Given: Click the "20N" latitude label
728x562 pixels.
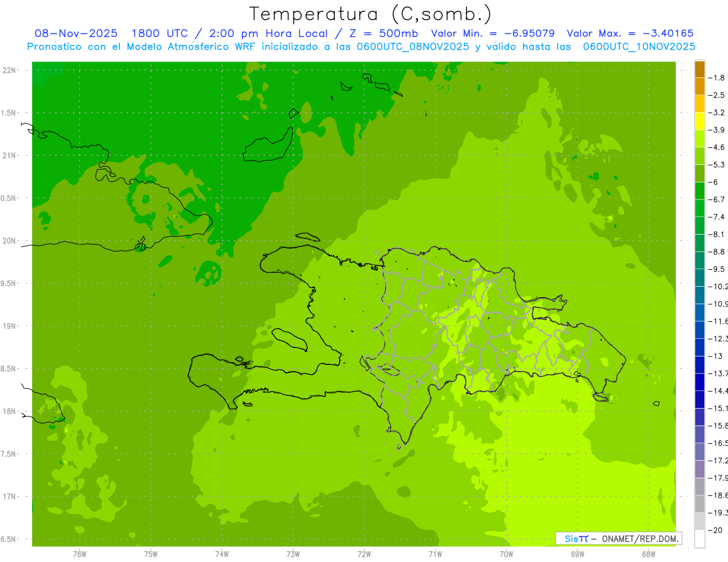Looking at the screenshot, I should [x=10, y=241].
